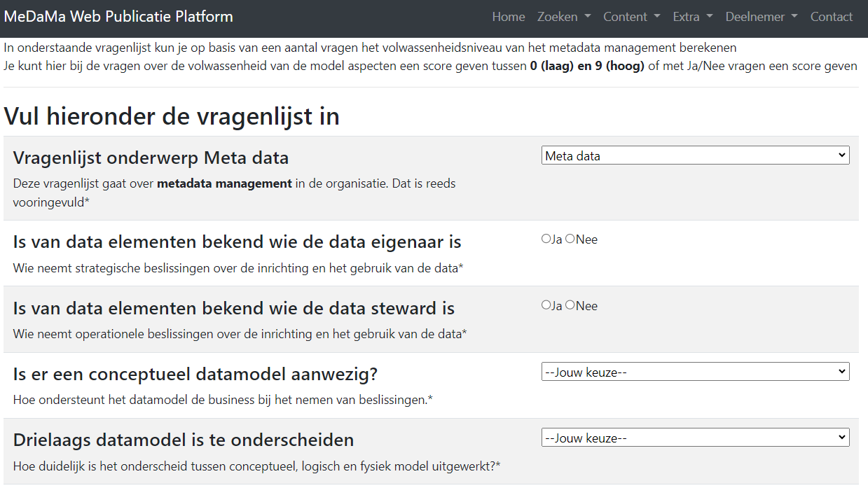868x488 pixels.
Task: Click the dropdown arrow on the Meta data selector
Action: [x=841, y=155]
